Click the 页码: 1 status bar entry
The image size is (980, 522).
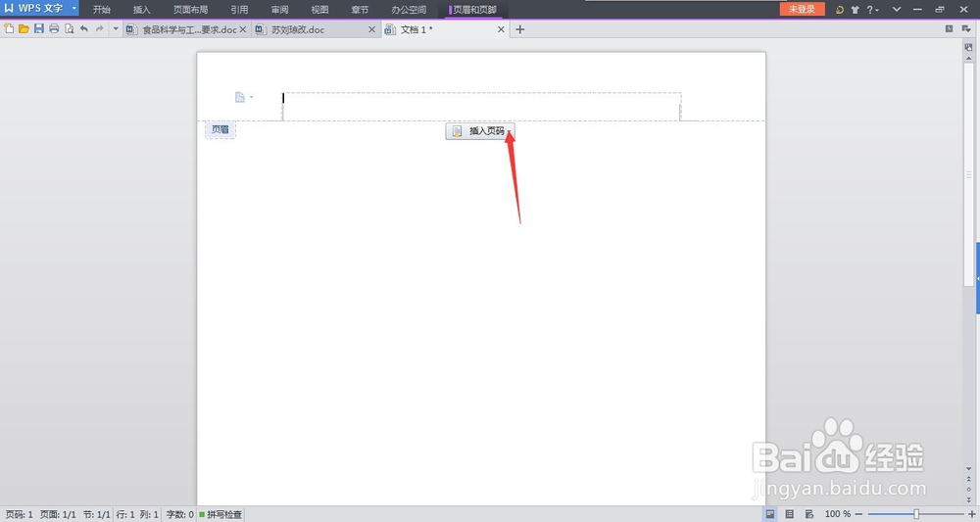click(x=20, y=514)
